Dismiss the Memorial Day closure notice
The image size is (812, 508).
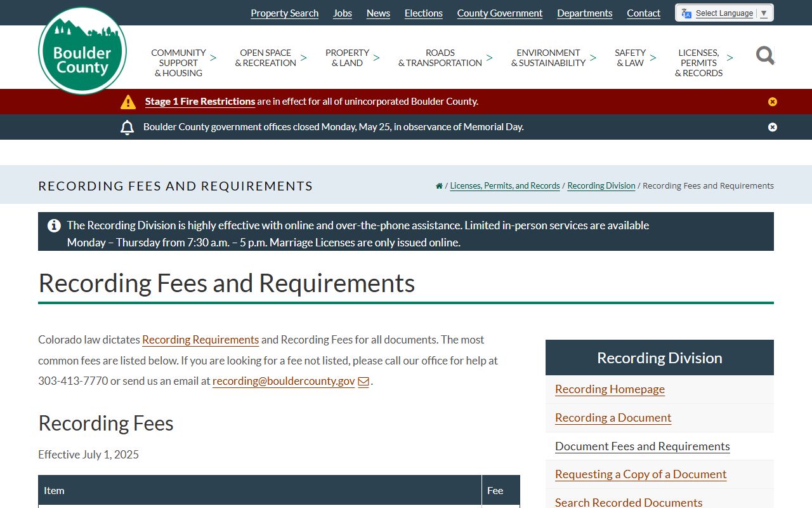click(772, 127)
